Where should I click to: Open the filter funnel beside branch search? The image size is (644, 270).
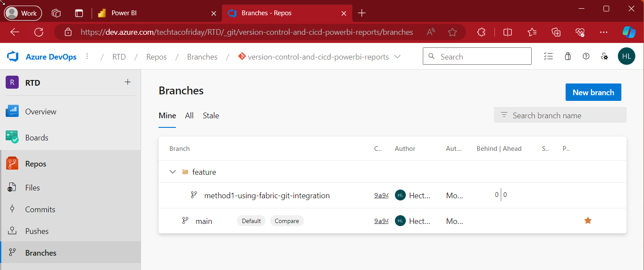coord(504,115)
